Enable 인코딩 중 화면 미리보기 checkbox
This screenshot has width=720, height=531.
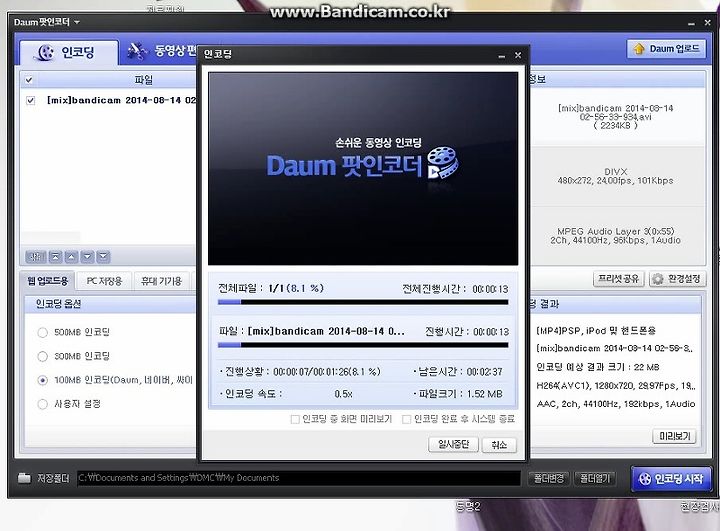tap(295, 419)
